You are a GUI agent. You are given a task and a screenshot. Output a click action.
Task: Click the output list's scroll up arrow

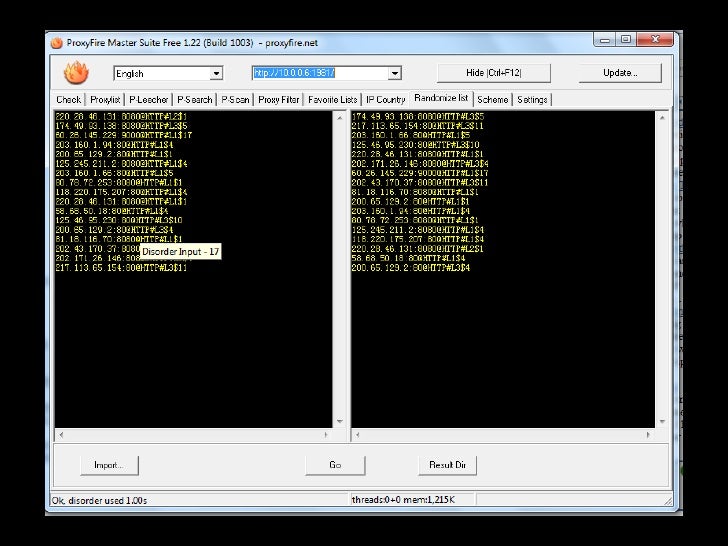point(662,118)
